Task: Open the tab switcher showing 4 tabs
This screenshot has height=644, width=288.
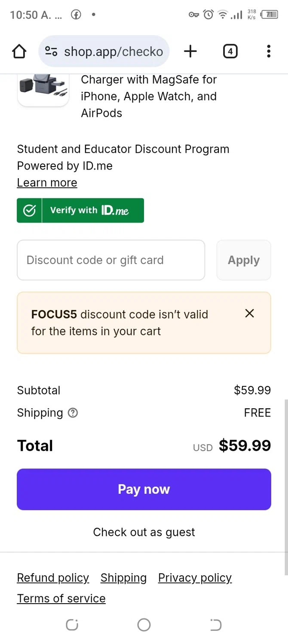Action: point(230,52)
